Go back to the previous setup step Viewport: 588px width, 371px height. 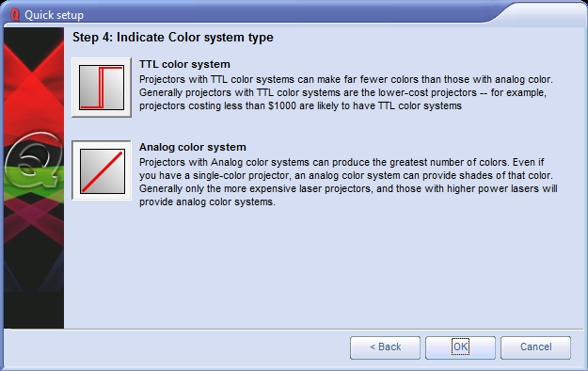point(385,347)
